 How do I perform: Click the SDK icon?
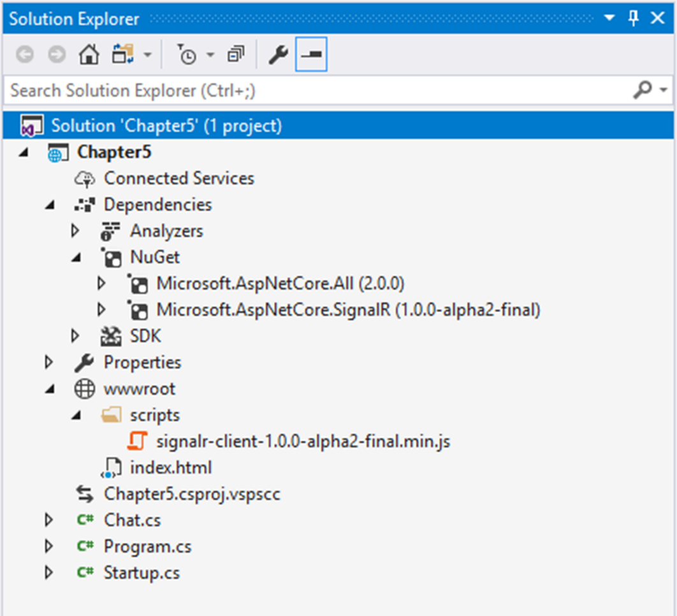pyautogui.click(x=111, y=336)
